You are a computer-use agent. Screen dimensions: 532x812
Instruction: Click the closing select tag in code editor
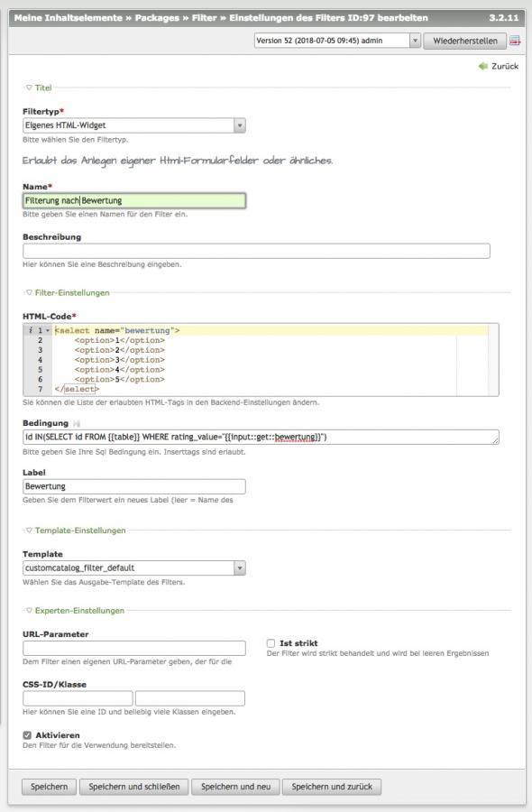tap(77, 389)
